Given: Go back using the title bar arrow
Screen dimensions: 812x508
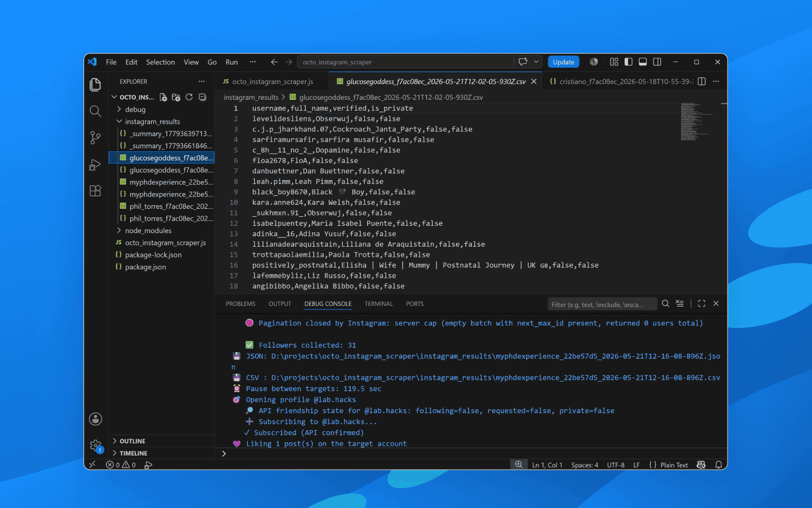Looking at the screenshot, I should pos(274,62).
